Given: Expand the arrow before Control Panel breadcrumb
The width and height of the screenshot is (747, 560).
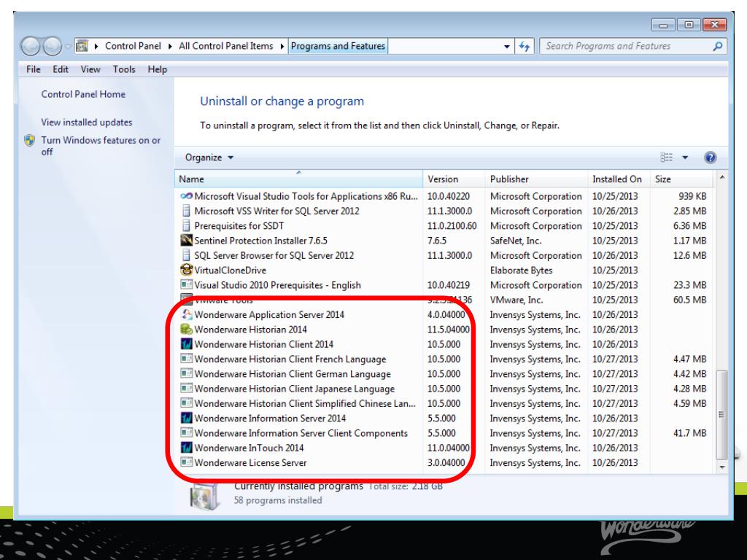Looking at the screenshot, I should 96,46.
